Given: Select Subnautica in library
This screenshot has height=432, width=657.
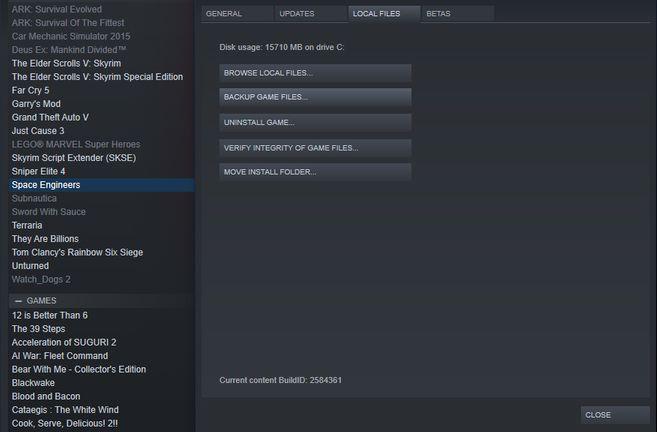Looking at the screenshot, I should pyautogui.click(x=34, y=198).
